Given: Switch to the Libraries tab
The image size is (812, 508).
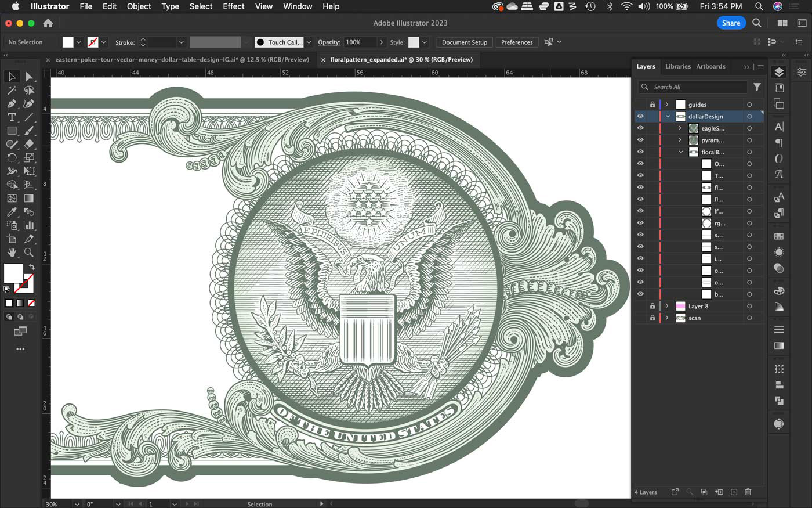Looking at the screenshot, I should 678,66.
